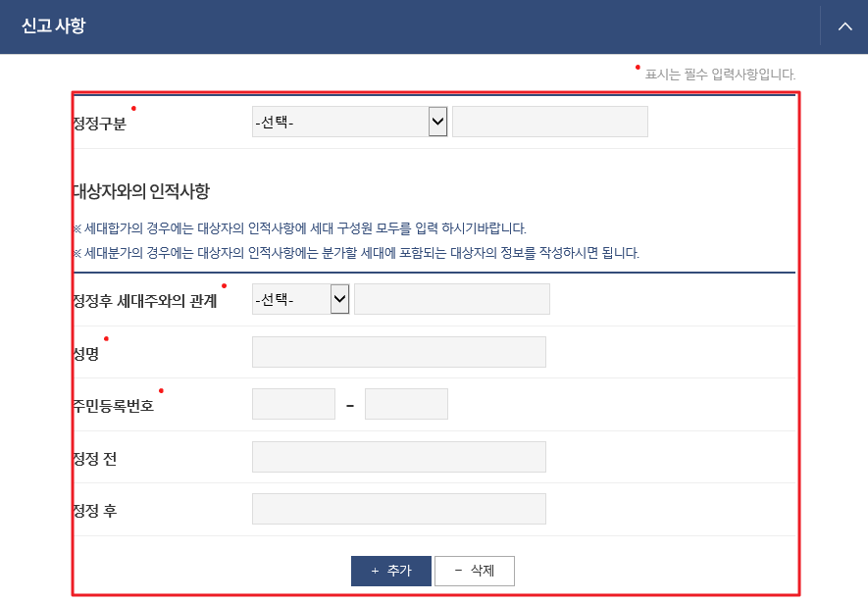This screenshot has width=868, height=602.
Task: Click the 정정후 세대주와의 관계 label
Action: pos(145,300)
